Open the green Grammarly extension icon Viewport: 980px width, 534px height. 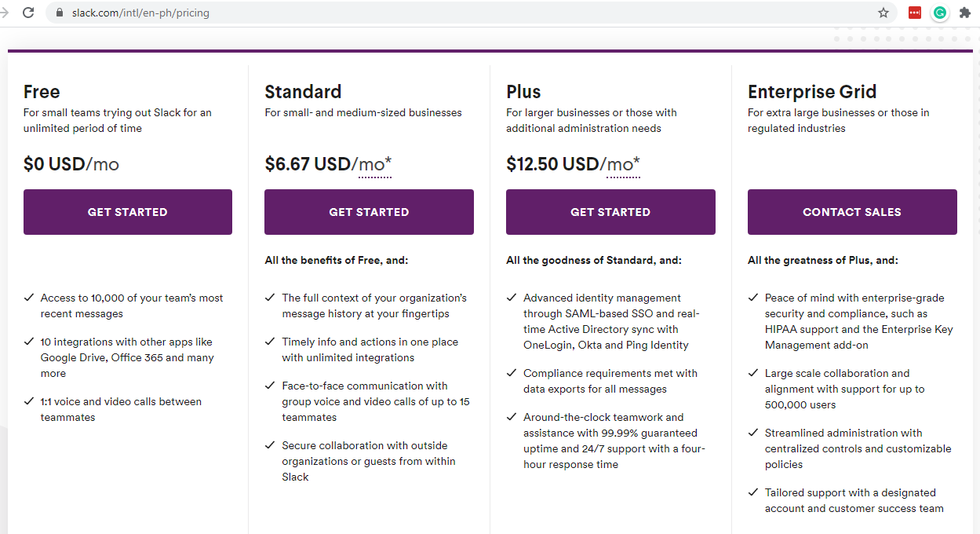[x=939, y=13]
